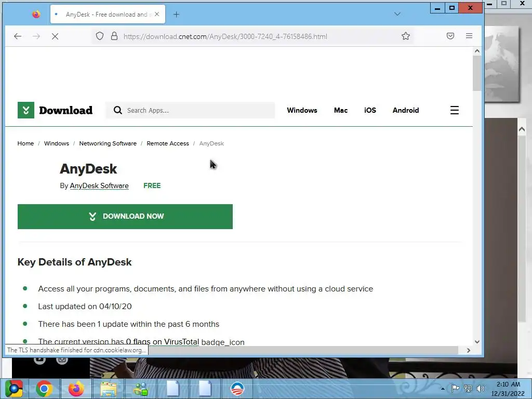
Task: Click the vertical scrollbar thumb
Action: (477, 74)
